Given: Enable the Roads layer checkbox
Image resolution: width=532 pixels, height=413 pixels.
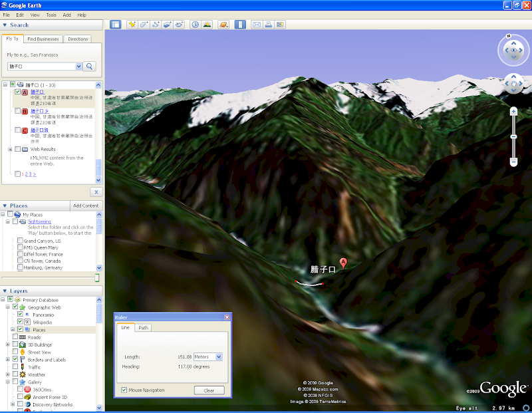Looking at the screenshot, I should [x=16, y=337].
